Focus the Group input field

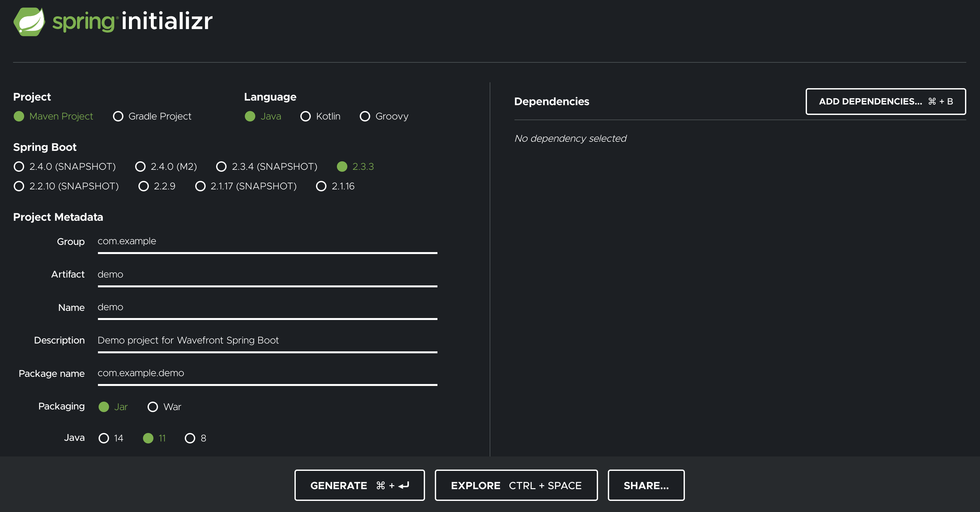coord(267,242)
